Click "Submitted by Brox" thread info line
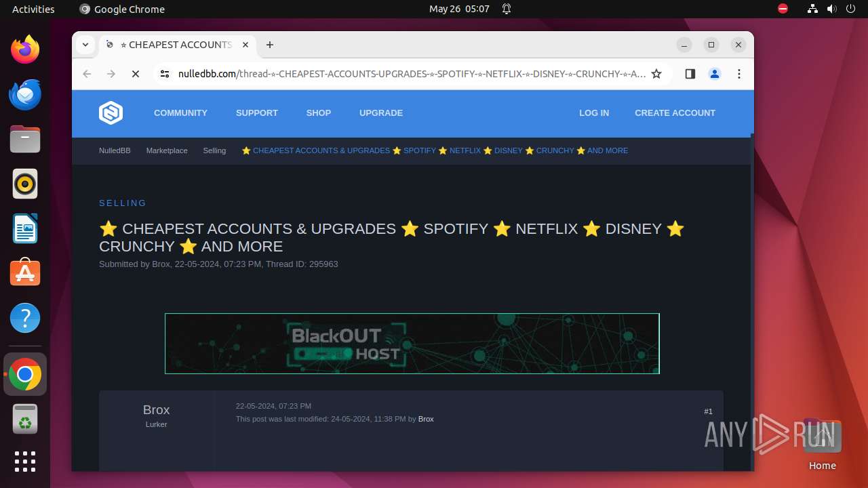The image size is (868, 488). 218,264
